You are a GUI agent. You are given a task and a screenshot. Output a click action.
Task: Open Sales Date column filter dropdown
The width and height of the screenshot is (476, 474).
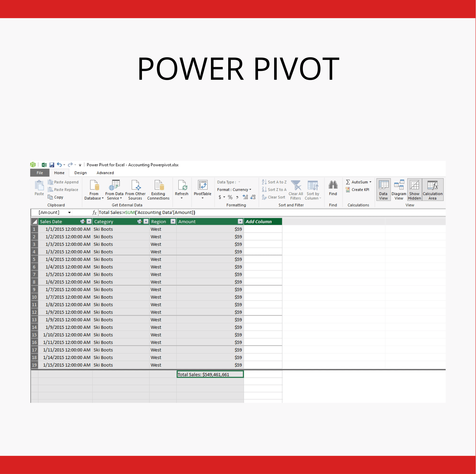89,221
